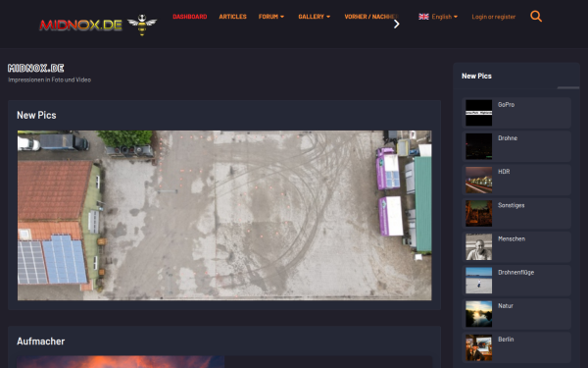Click the sidebar New Pics heading
Screen dimensions: 588x368
476,76
